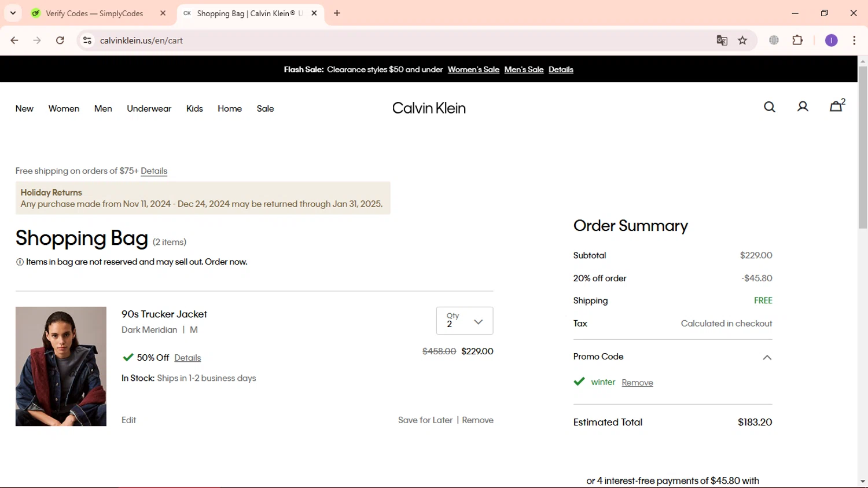The image size is (868, 488).
Task: Open the Calvin Klein search icon
Action: [770, 107]
